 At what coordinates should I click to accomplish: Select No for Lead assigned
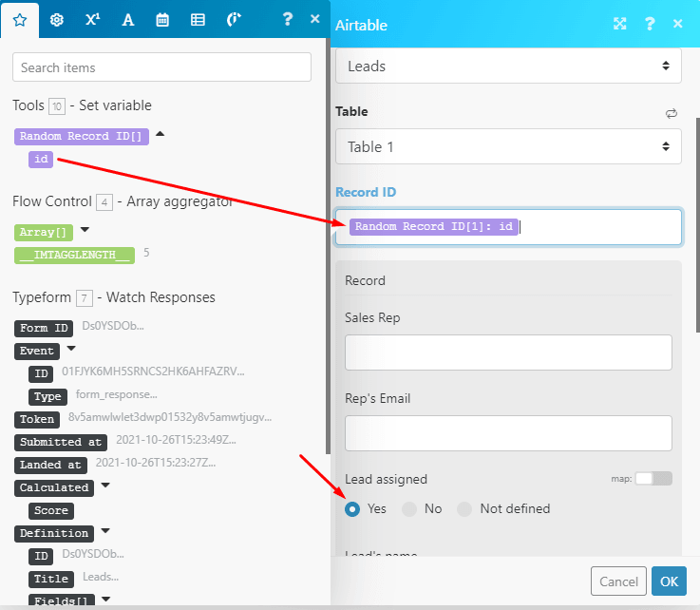pyautogui.click(x=409, y=509)
